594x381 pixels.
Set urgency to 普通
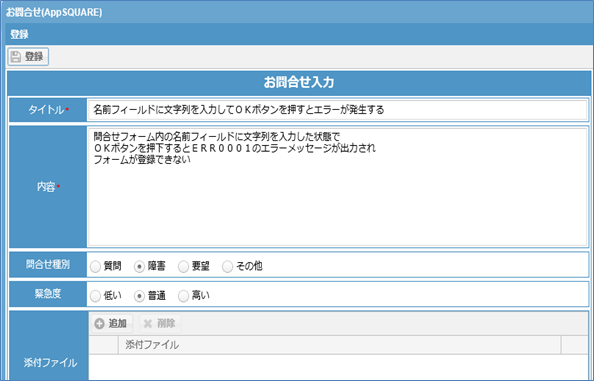point(139,296)
